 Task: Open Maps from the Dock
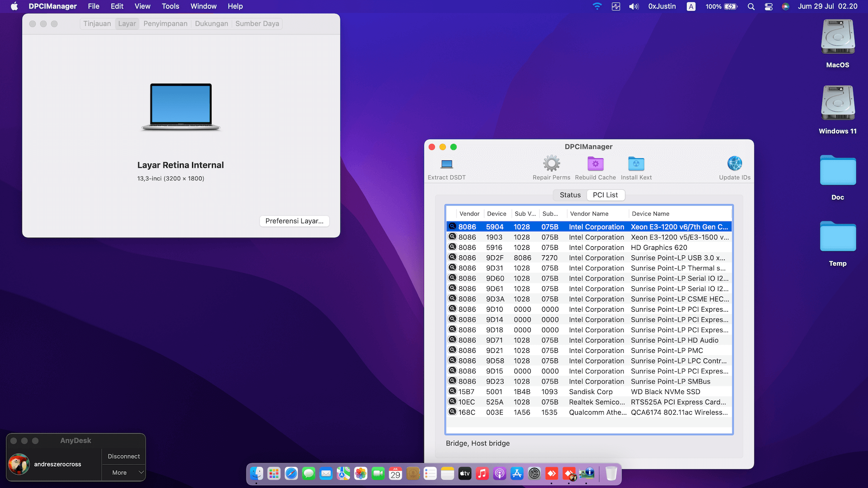pos(344,473)
